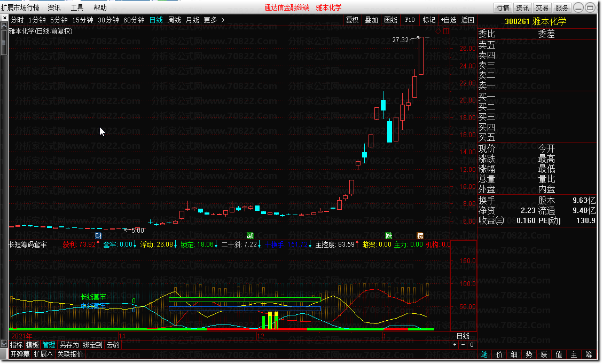Click the 指标 indicator button
Image resolution: width=603 pixels, height=364 pixels.
[16, 345]
